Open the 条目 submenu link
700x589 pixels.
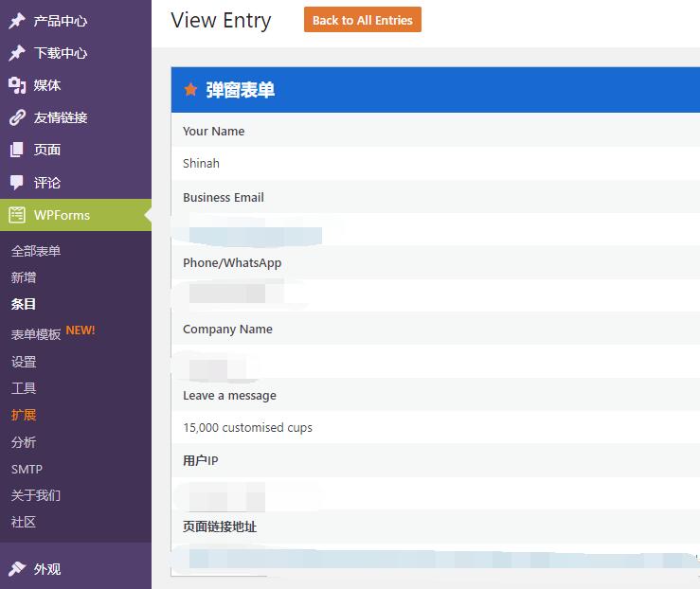click(24, 304)
